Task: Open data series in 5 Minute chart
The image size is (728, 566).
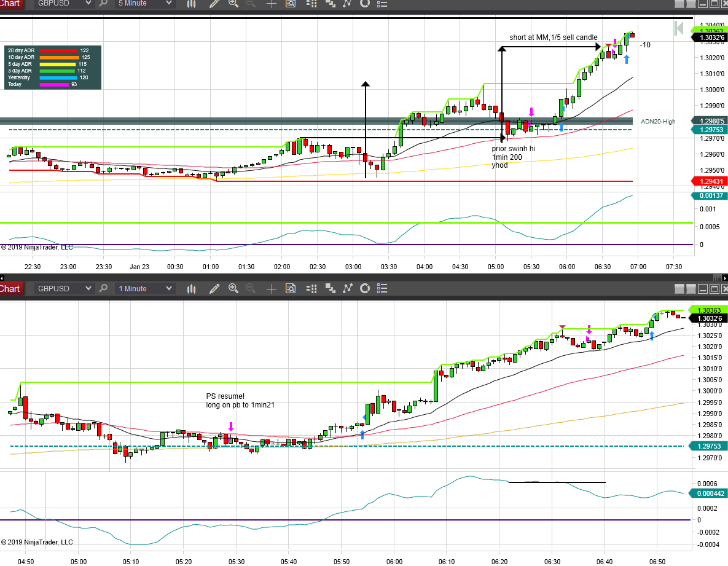Action: (330, 4)
